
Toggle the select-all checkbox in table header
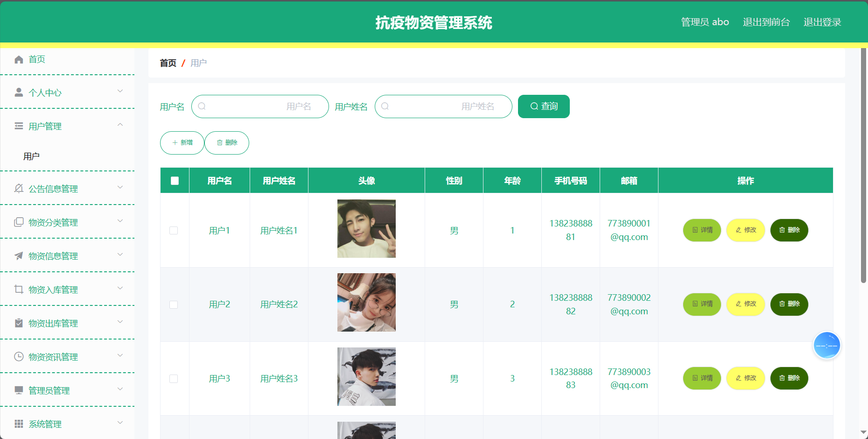pyautogui.click(x=175, y=181)
